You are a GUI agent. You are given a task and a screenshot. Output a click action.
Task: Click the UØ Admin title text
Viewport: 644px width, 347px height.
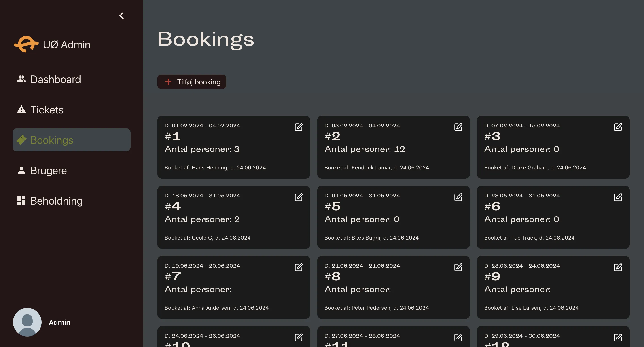click(x=66, y=45)
